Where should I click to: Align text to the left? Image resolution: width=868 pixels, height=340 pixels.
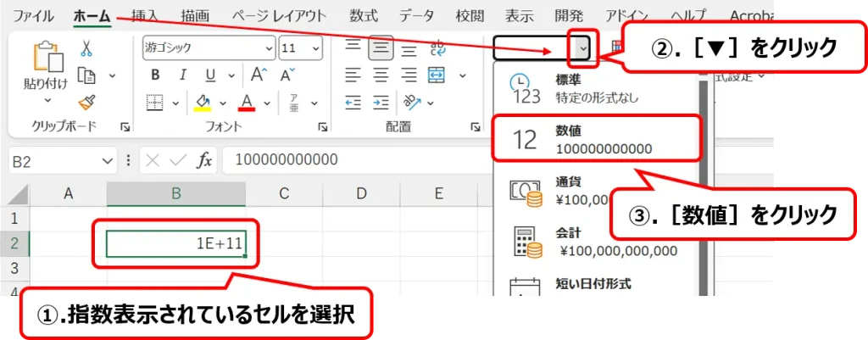tap(353, 75)
